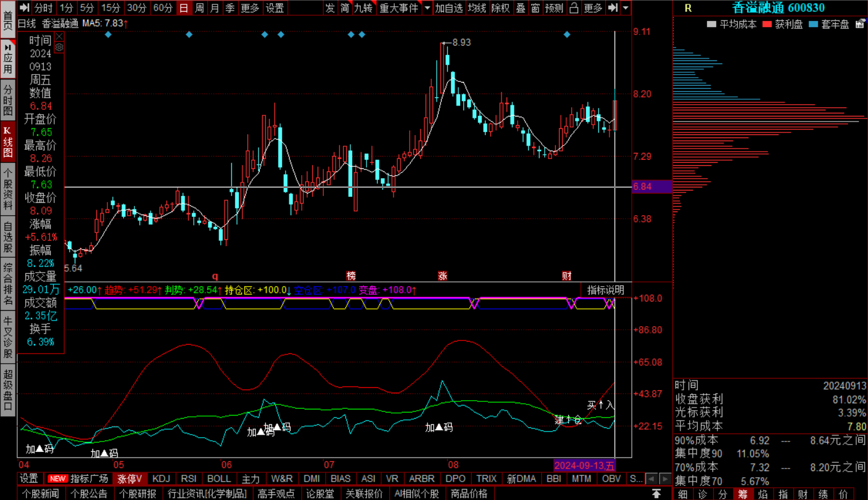This screenshot has height=500, width=868.
Task: Open indicator 设置 at the bottom left
Action: [x=29, y=478]
